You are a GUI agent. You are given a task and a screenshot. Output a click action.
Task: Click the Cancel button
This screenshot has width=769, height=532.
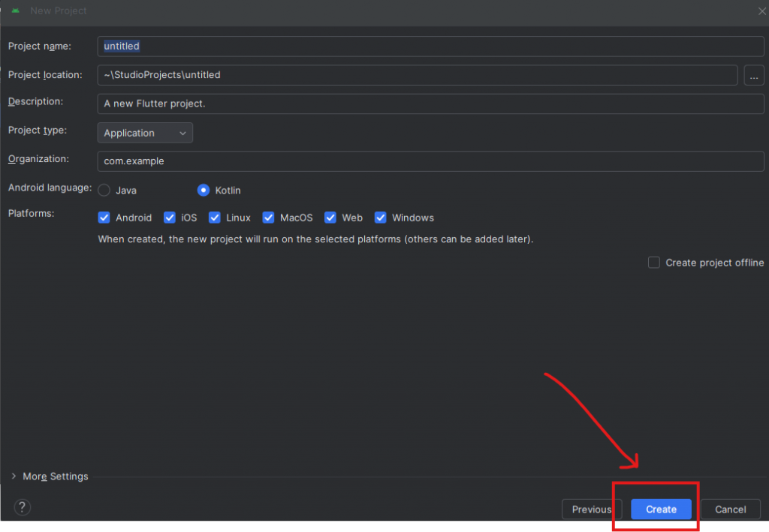pos(730,509)
